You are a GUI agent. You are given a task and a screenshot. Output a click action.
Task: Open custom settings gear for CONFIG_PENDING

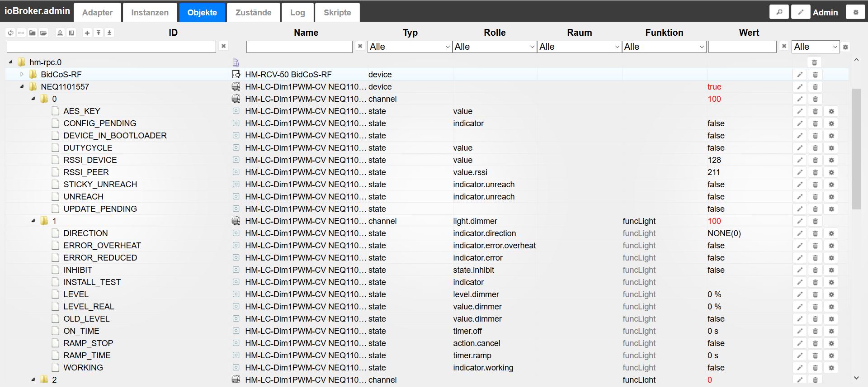(x=831, y=123)
